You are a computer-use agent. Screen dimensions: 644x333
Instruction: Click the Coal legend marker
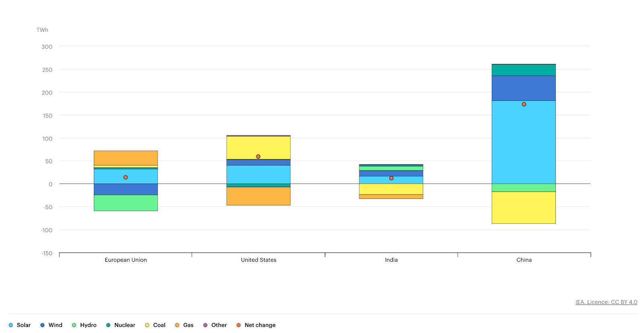coord(147,325)
